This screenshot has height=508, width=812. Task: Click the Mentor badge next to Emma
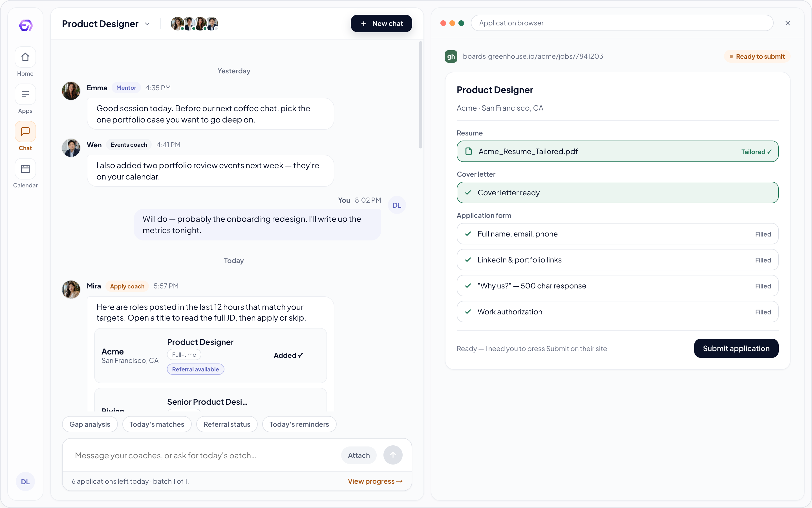pos(126,88)
